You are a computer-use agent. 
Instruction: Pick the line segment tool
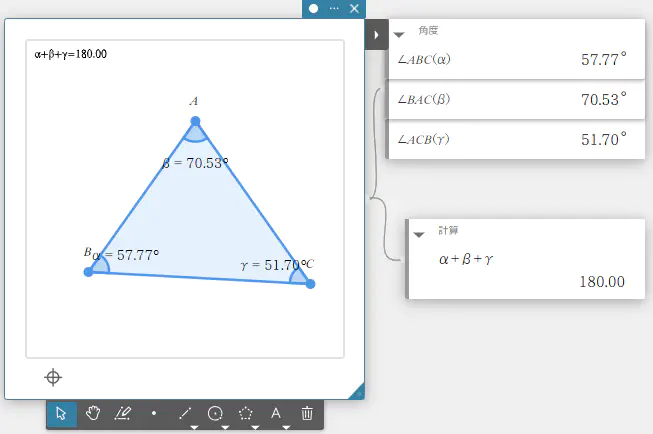pyautogui.click(x=184, y=413)
